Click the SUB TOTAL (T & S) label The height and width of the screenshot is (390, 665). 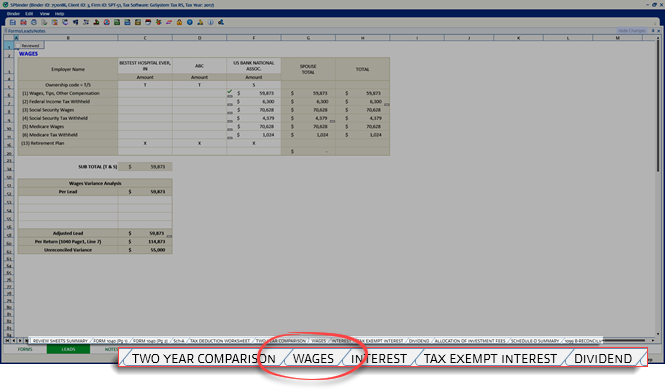click(98, 167)
